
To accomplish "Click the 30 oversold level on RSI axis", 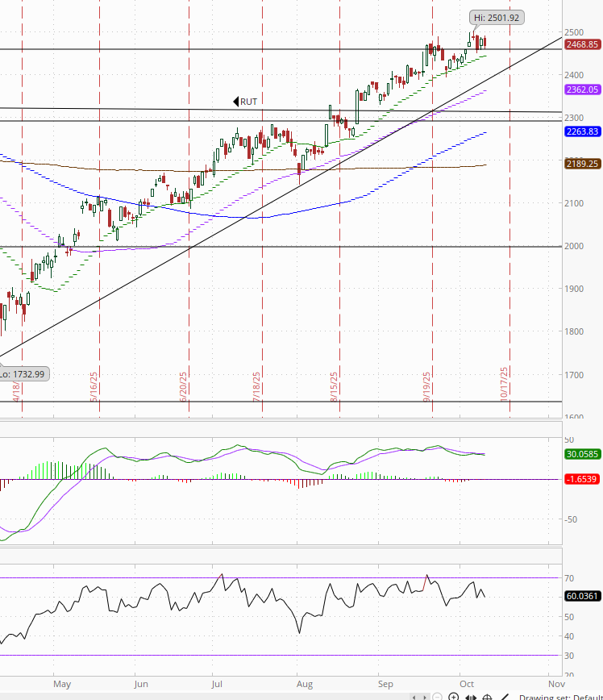I will point(569,656).
